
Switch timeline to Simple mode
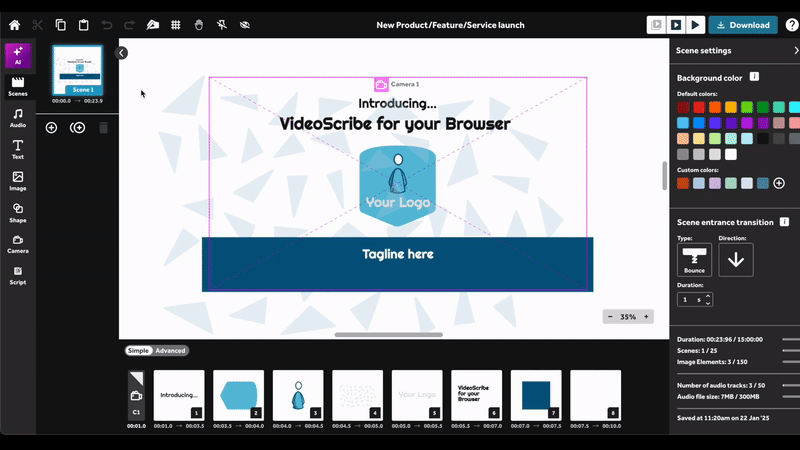tap(138, 351)
